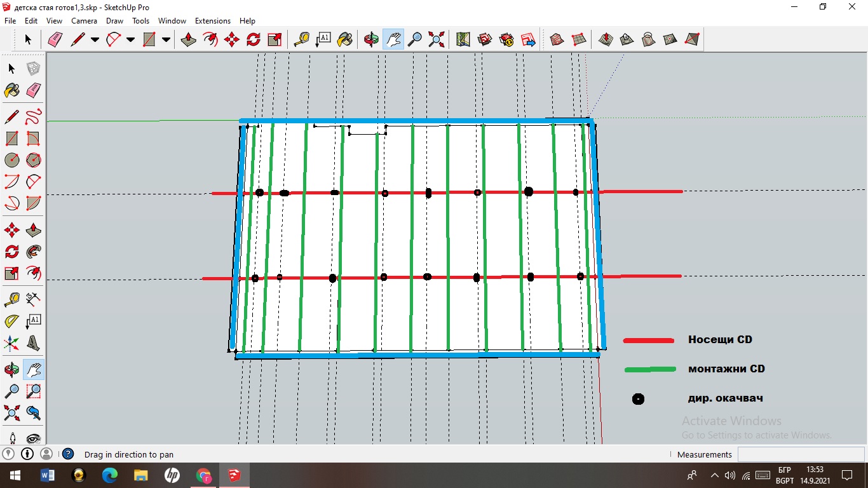Click the Follow Me tool

(x=34, y=252)
